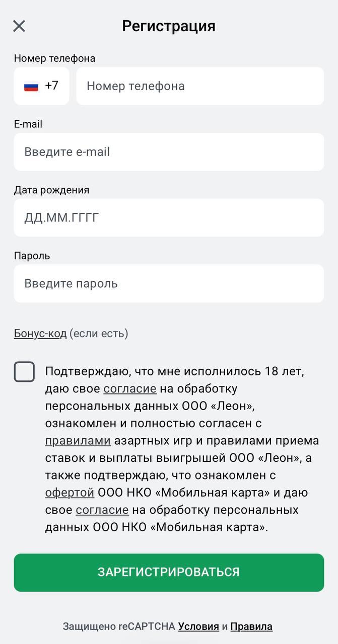
Task: Click the 'E-mail' field label
Action: pos(28,124)
